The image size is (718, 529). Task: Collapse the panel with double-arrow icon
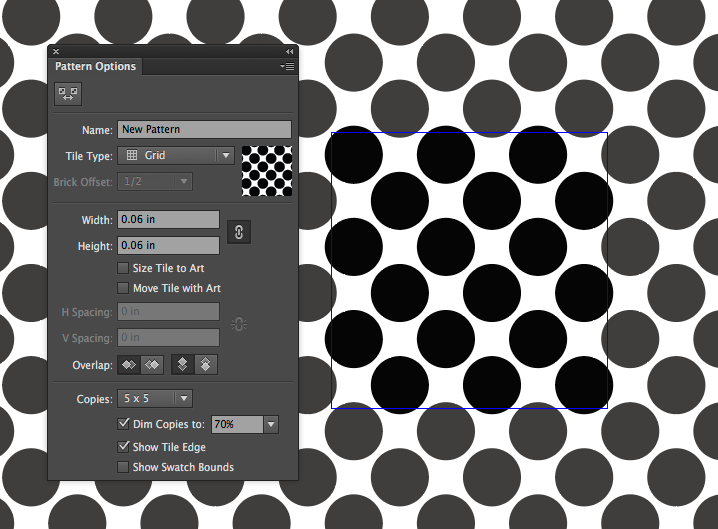(x=289, y=51)
